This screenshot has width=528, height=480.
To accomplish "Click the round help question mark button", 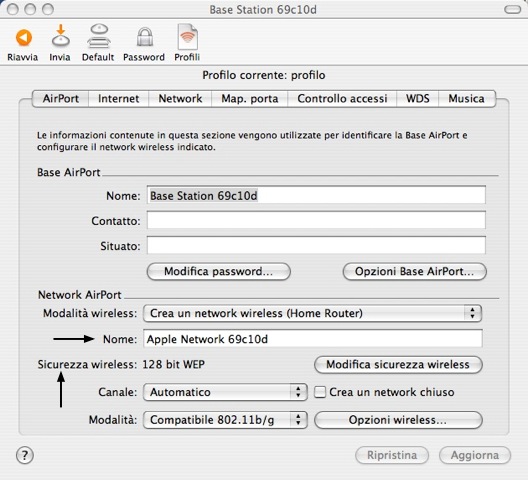I will 25,455.
